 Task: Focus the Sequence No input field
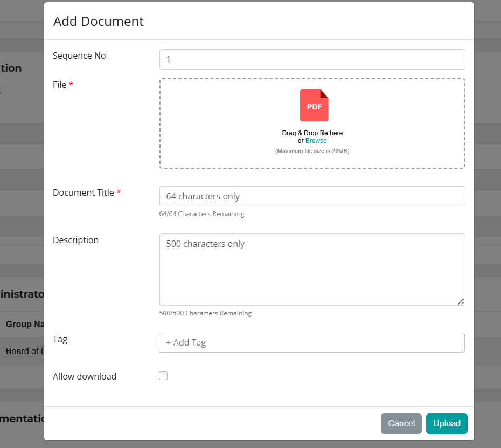click(x=312, y=59)
